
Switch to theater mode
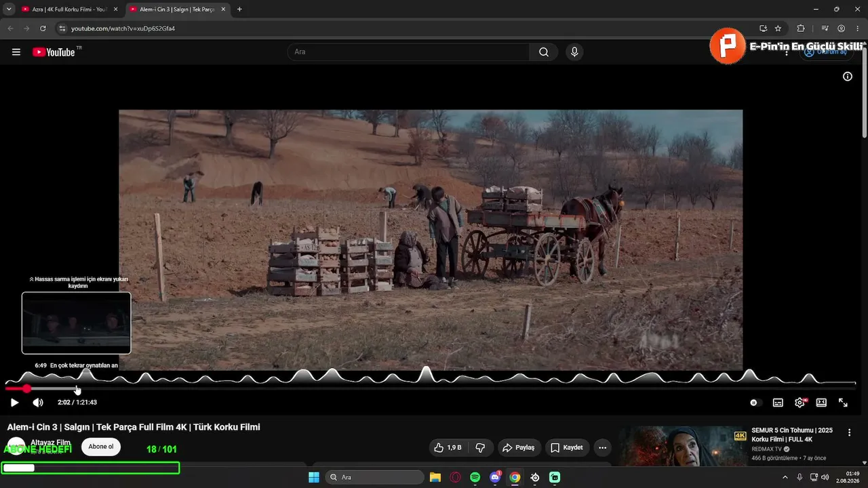pyautogui.click(x=821, y=403)
